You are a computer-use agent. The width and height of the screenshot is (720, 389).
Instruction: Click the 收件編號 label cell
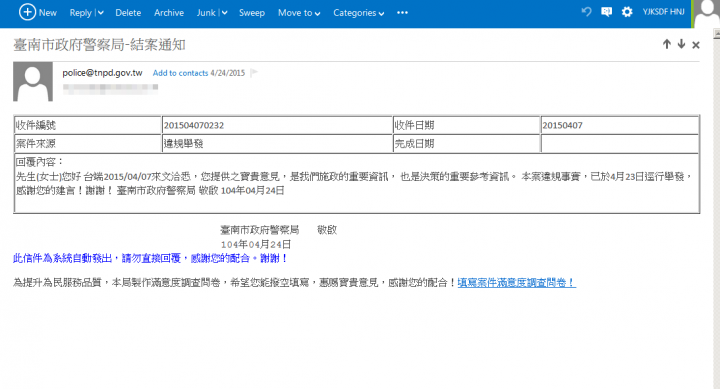87,125
